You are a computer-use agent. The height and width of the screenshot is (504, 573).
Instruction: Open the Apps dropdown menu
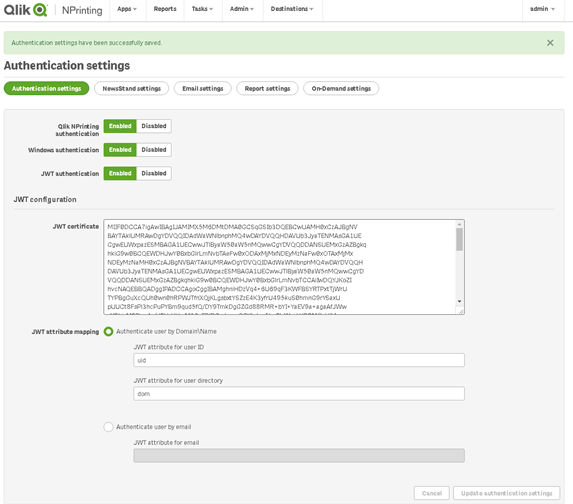click(127, 9)
